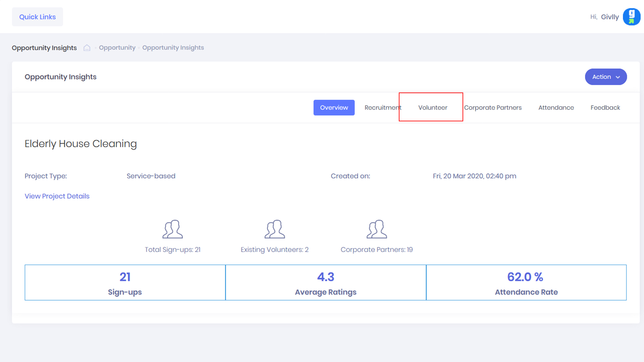Click the Opportunity breadcrumb link
The image size is (644, 362).
[117, 48]
